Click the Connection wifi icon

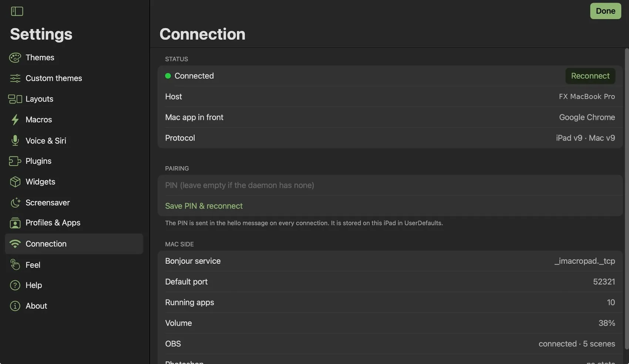coord(15,244)
